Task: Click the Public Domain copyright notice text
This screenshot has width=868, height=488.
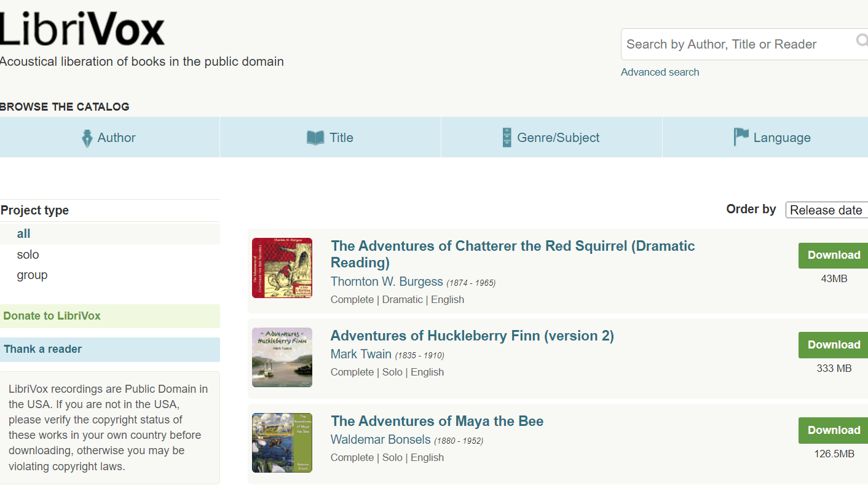Action: 108,428
